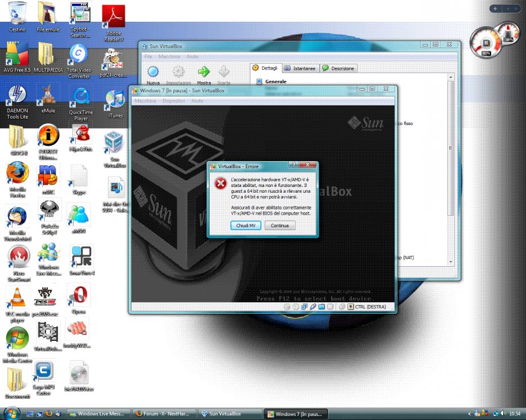526x420 pixels.
Task: Open the Aiuto menu in Sun VirtualBox manager
Action: [192, 57]
